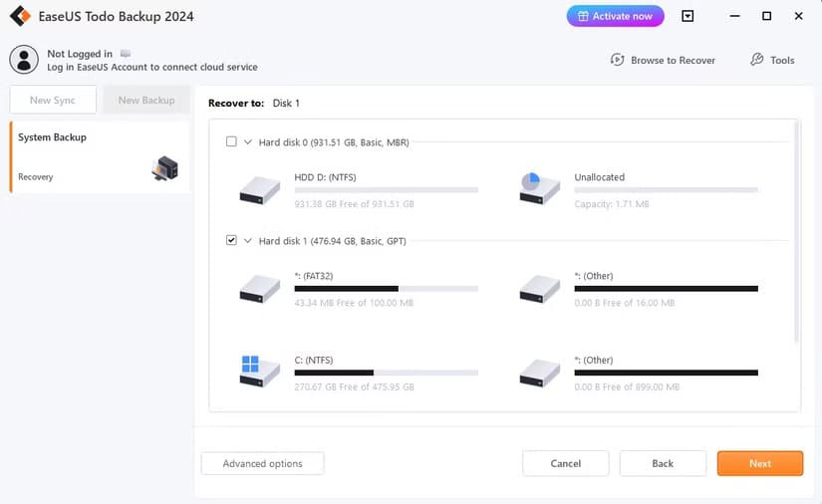Click the gift icon in Activate now

click(x=583, y=16)
